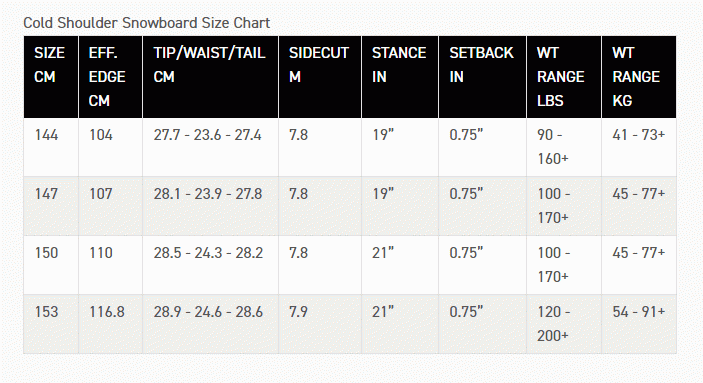
Task: Select the 120 - 200+ lbs cell
Action: tap(564, 324)
